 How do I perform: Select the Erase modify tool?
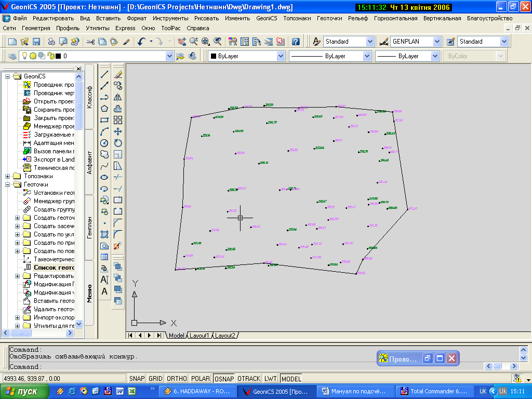click(x=118, y=74)
